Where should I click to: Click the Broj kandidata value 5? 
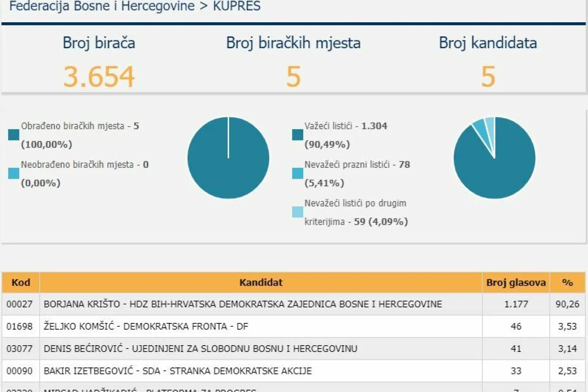tap(488, 75)
